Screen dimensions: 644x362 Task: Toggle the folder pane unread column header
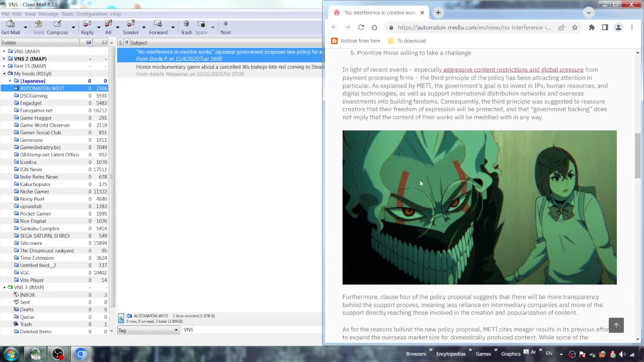coord(89,43)
